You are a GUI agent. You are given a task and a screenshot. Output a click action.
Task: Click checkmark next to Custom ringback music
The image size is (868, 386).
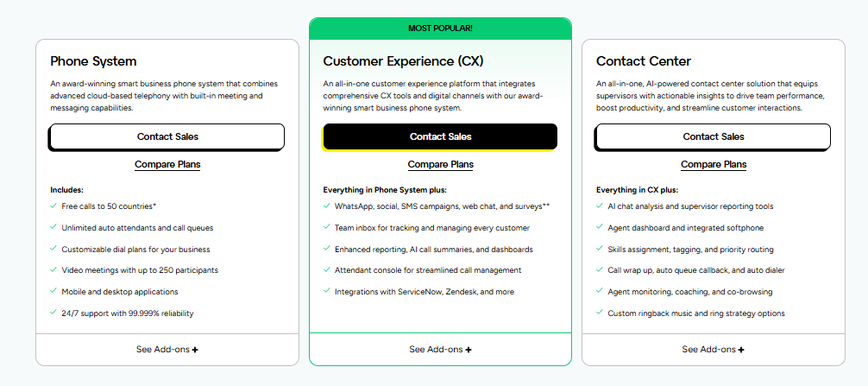(600, 313)
